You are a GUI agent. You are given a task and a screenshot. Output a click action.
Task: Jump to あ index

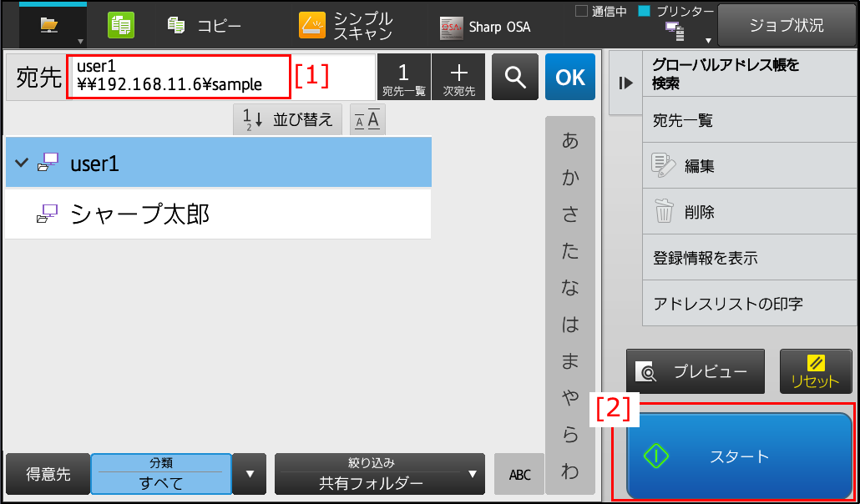coord(570,141)
